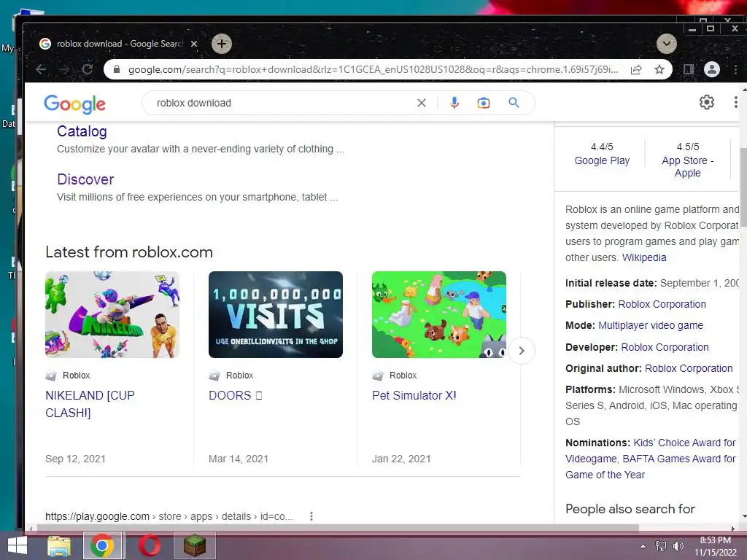
Task: Bookmark this page with the star icon
Action: click(659, 69)
